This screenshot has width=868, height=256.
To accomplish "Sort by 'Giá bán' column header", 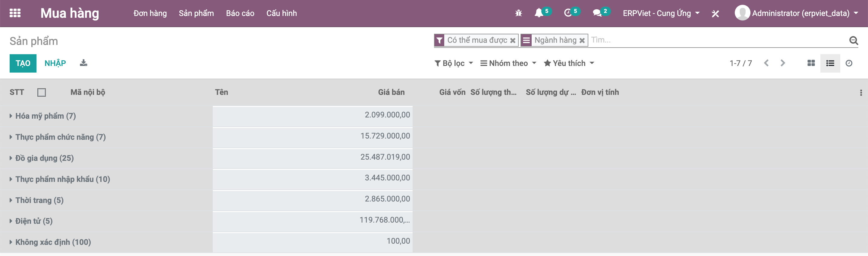I will tap(391, 92).
